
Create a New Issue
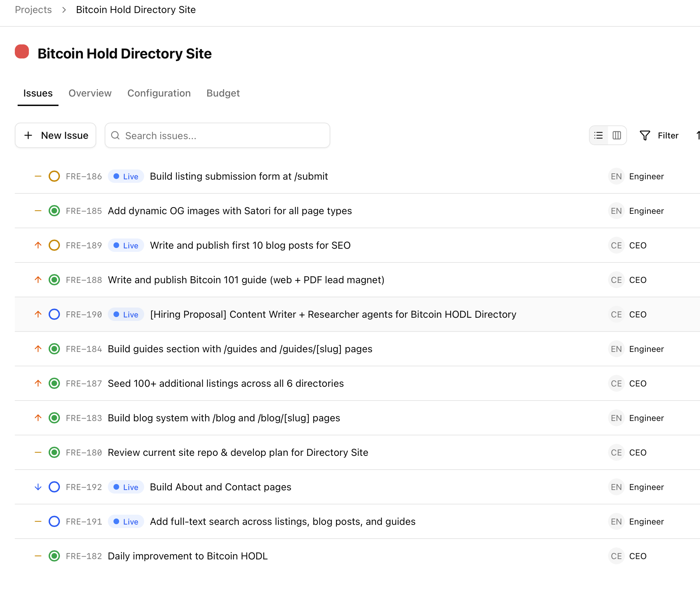point(55,135)
